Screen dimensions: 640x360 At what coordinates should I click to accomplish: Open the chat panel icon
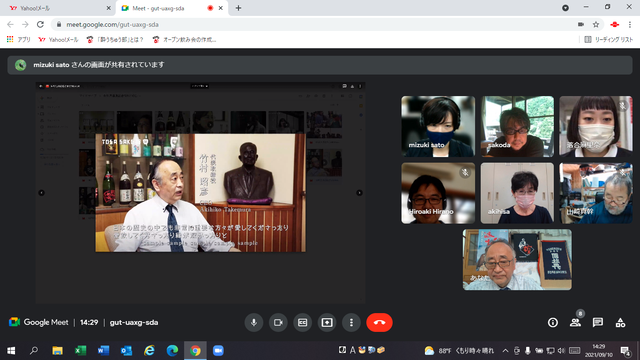tap(598, 322)
